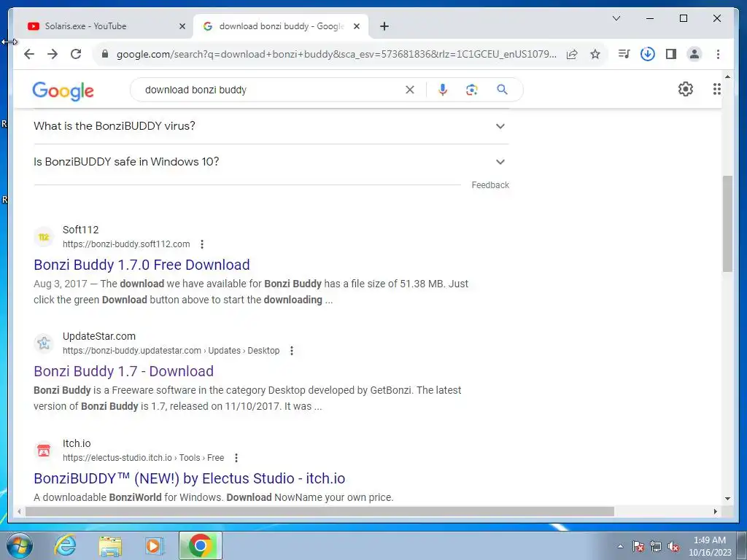Screen dimensions: 747x560
Task: Click the Chrome taskbar button
Action: 201,545
